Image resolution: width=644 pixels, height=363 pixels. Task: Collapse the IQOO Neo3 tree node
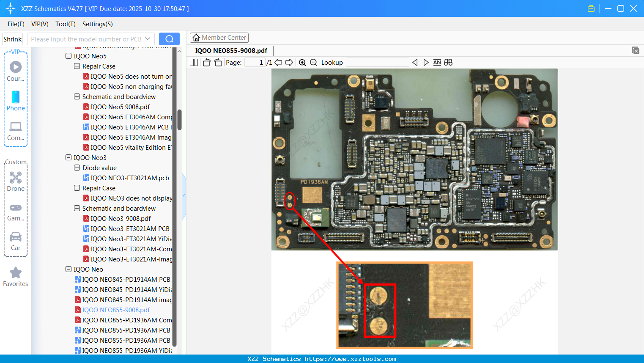click(69, 157)
